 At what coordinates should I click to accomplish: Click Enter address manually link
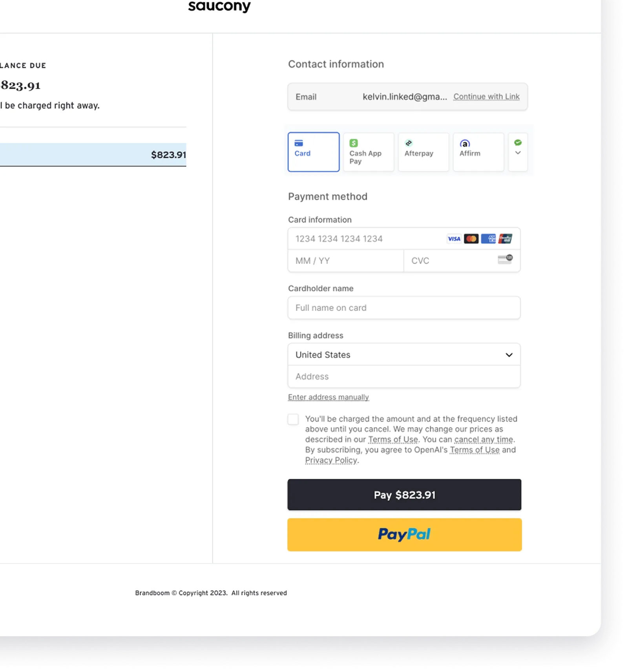(329, 397)
